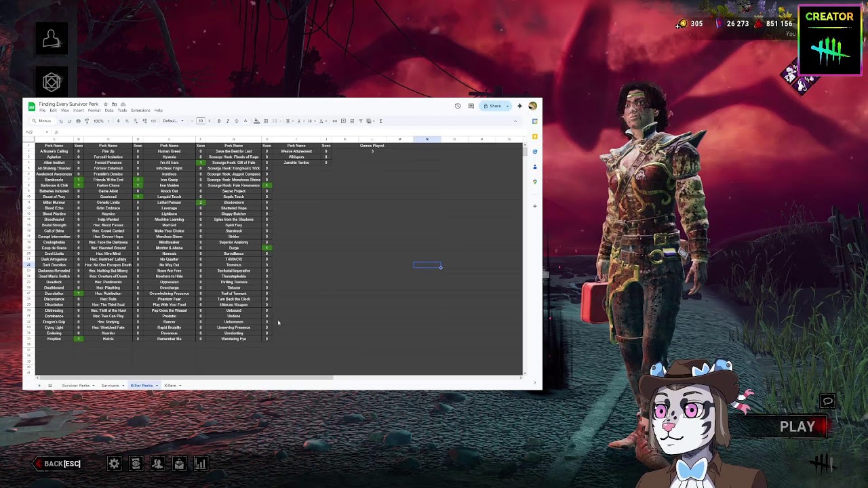The height and width of the screenshot is (488, 868).
Task: Increase font size with plus button
Action: [209, 121]
